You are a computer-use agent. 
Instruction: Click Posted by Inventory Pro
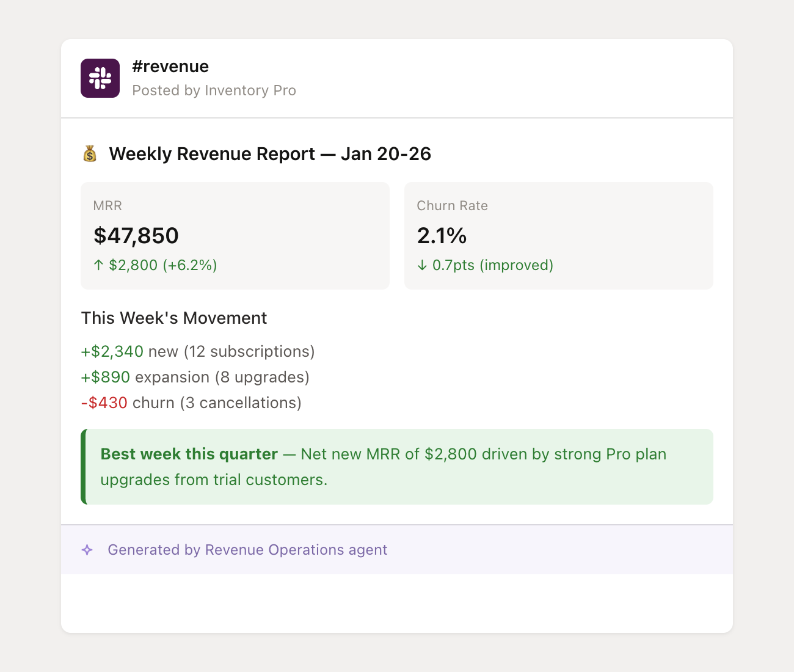pos(214,90)
